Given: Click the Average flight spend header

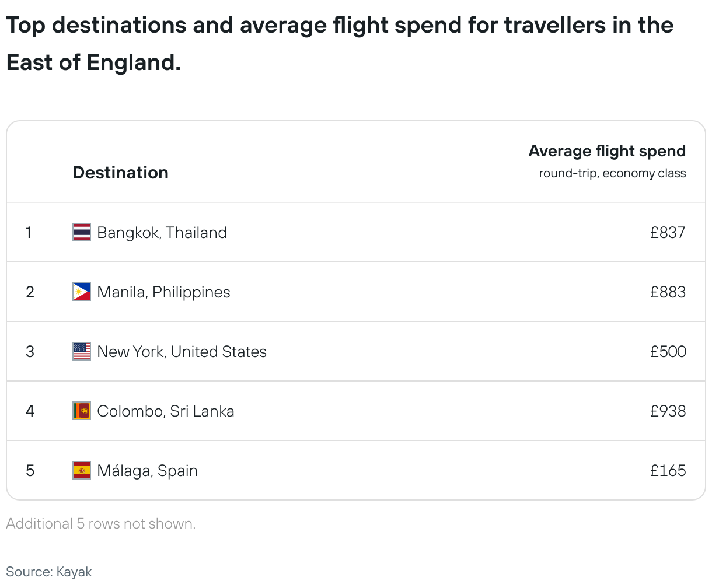Looking at the screenshot, I should pyautogui.click(x=607, y=151).
